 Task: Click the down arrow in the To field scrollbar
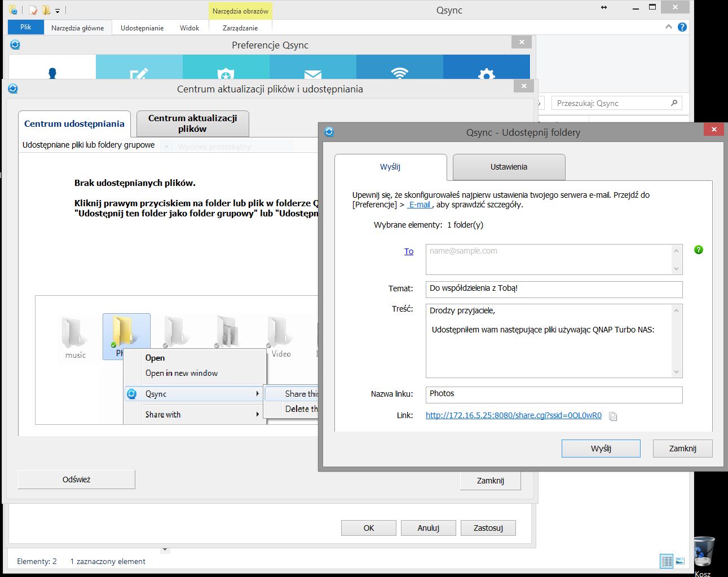(x=677, y=269)
